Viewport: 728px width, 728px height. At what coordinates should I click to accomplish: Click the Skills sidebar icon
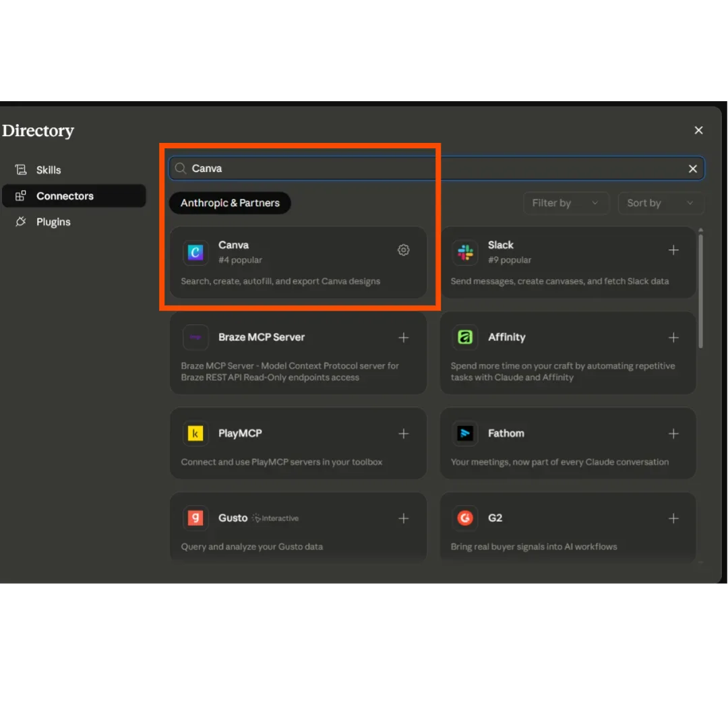20,169
